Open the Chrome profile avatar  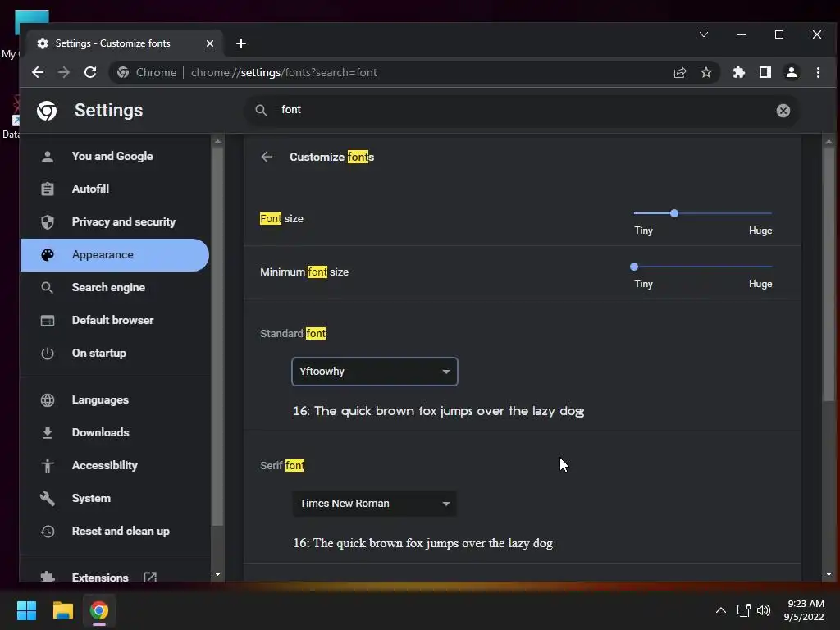pos(792,72)
